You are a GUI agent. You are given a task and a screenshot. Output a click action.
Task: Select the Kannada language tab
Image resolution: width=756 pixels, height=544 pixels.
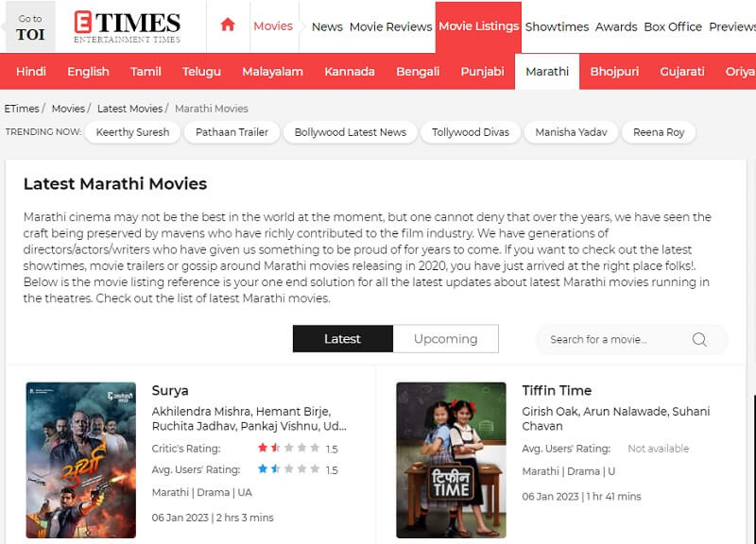350,72
